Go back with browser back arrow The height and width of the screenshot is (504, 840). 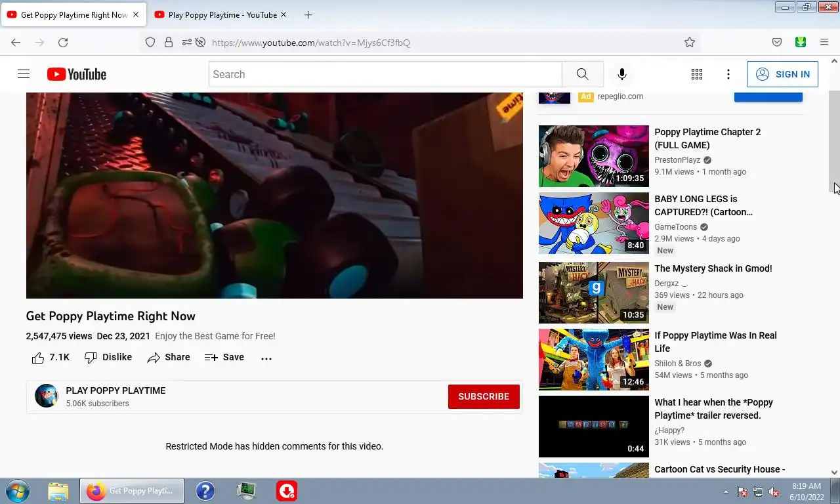click(x=16, y=42)
